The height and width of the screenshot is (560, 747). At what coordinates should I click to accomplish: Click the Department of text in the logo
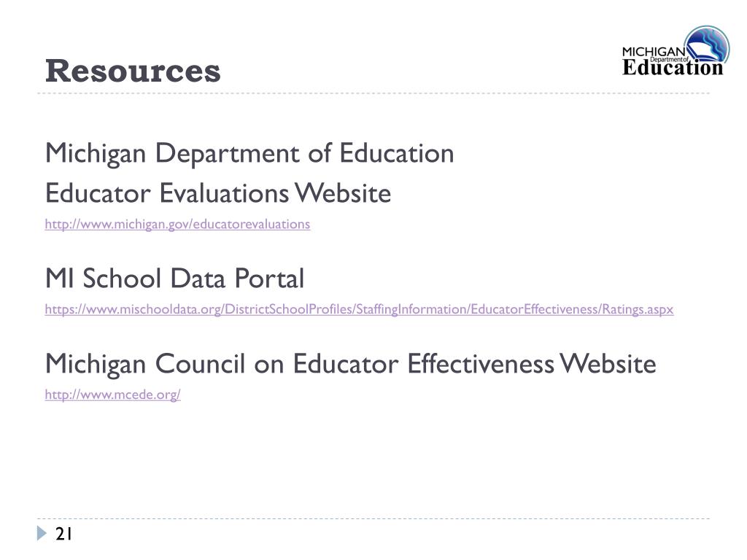[x=670, y=60]
